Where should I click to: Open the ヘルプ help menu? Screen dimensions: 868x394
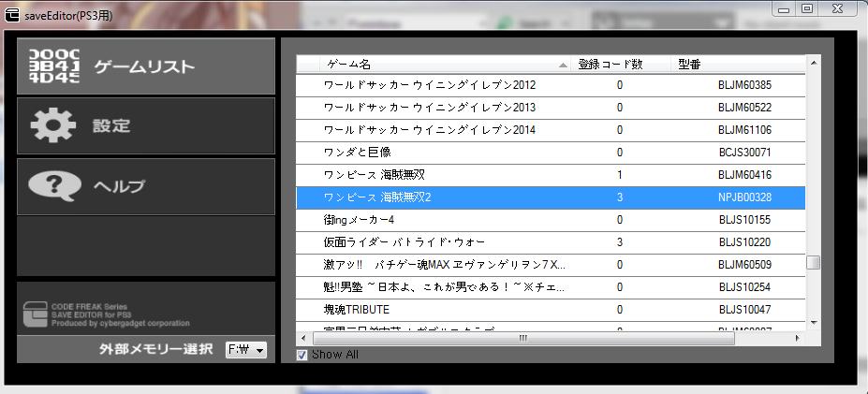click(x=145, y=186)
